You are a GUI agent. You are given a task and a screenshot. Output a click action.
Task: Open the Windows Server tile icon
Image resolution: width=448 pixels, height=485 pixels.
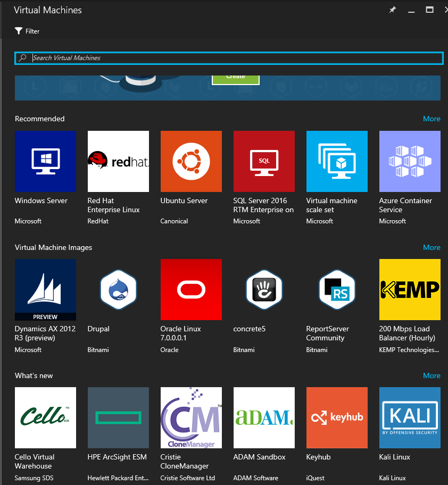click(45, 161)
